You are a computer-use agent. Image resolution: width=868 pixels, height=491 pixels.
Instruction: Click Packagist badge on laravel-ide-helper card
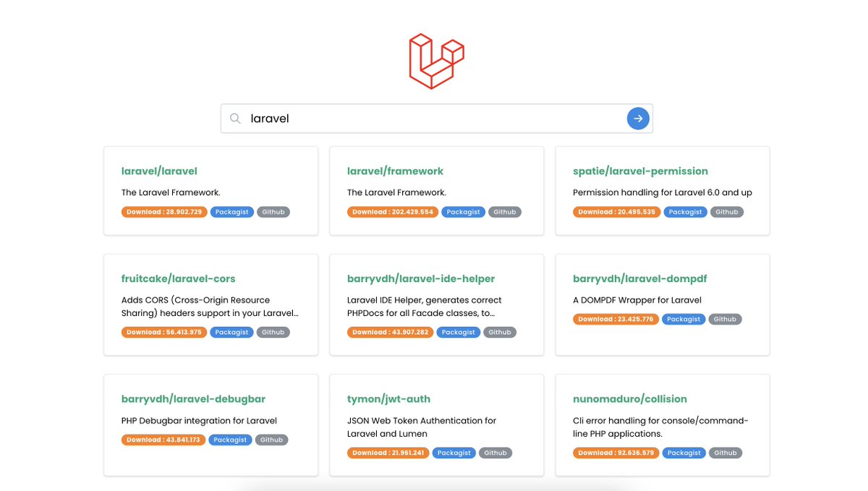[x=458, y=333]
